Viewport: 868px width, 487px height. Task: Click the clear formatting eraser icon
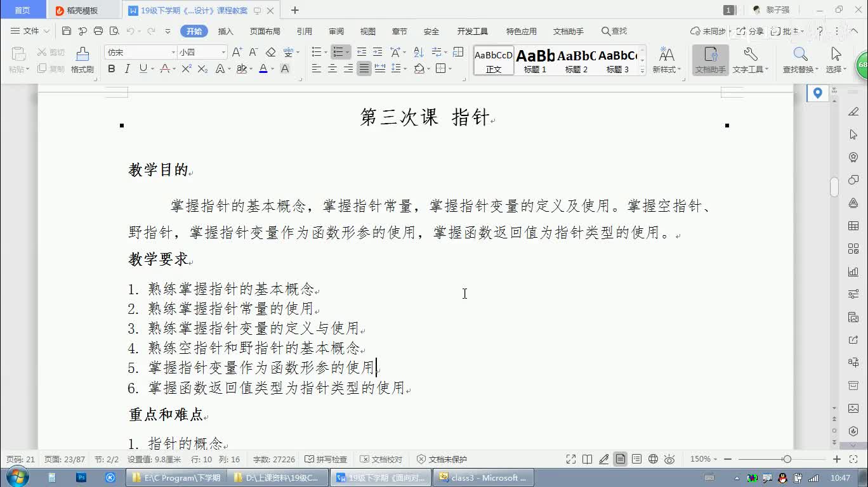coord(271,52)
